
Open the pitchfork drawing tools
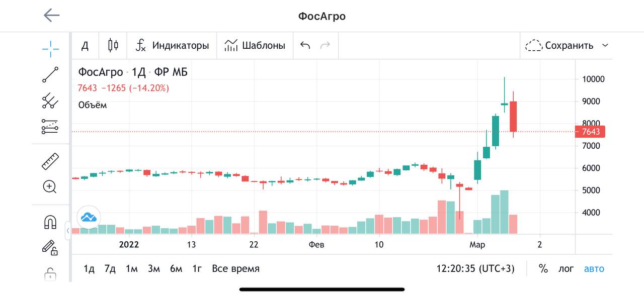[50, 101]
